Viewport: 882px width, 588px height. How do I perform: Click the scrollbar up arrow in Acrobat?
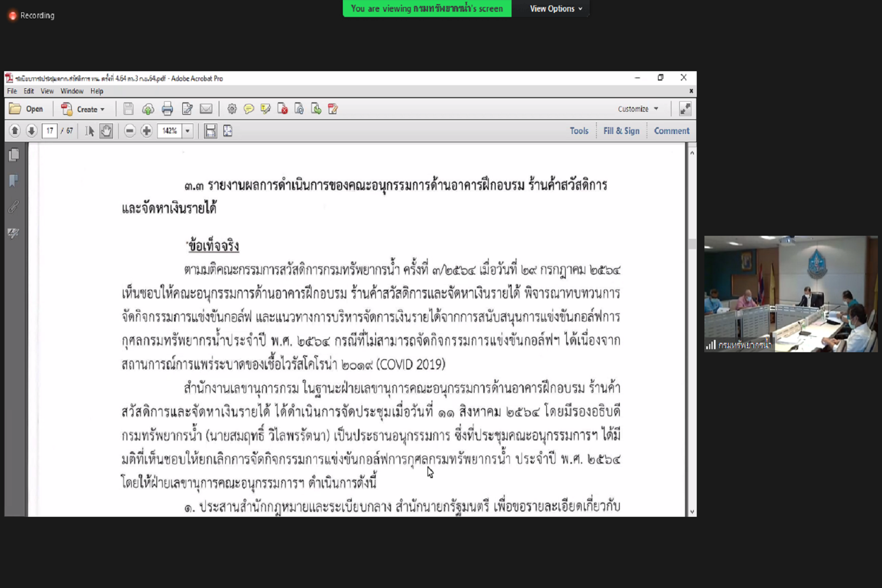pyautogui.click(x=692, y=153)
